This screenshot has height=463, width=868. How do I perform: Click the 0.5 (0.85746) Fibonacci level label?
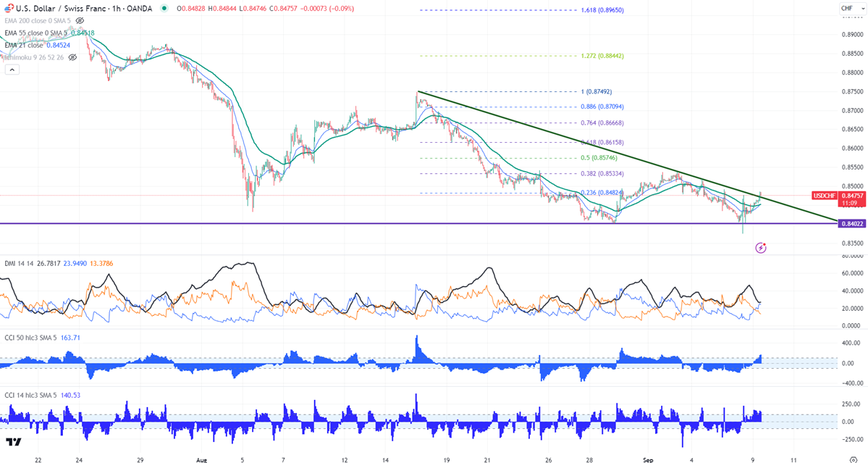tap(599, 158)
